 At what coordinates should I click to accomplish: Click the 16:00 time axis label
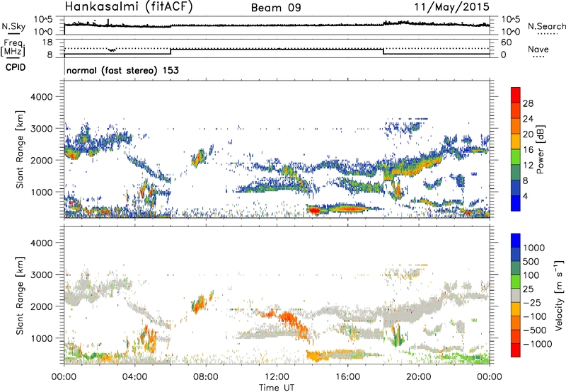[347, 377]
